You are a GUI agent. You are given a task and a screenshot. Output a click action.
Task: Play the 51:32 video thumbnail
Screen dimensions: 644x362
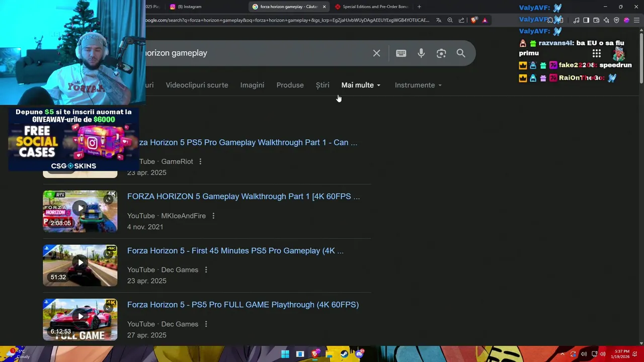point(80,265)
